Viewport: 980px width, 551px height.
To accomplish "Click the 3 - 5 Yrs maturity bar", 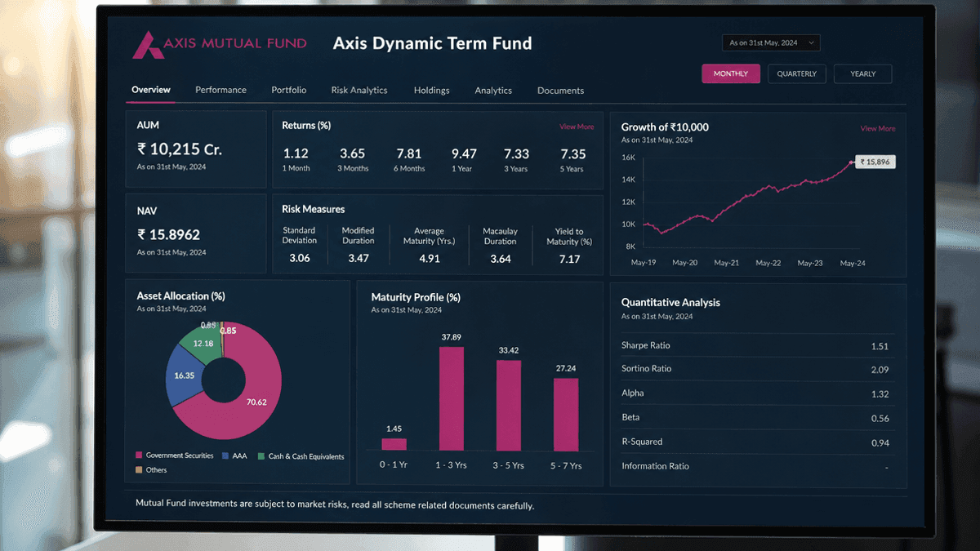I will (x=509, y=405).
